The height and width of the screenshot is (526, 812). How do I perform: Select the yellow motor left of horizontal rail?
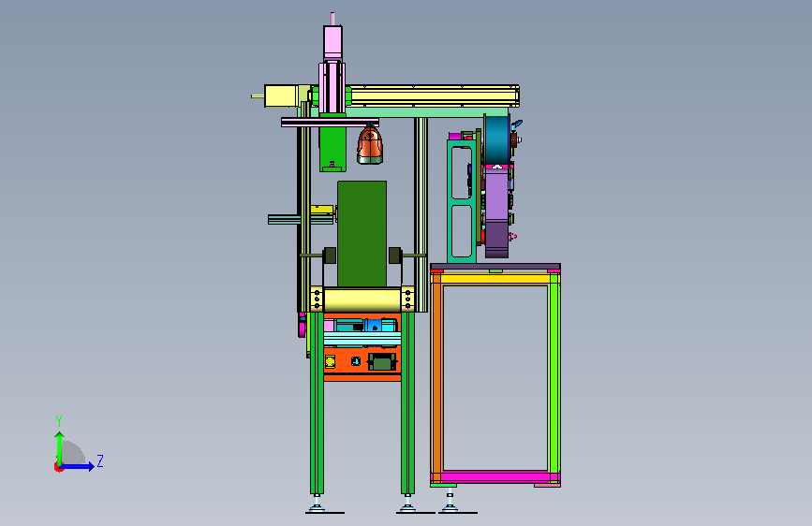280,96
